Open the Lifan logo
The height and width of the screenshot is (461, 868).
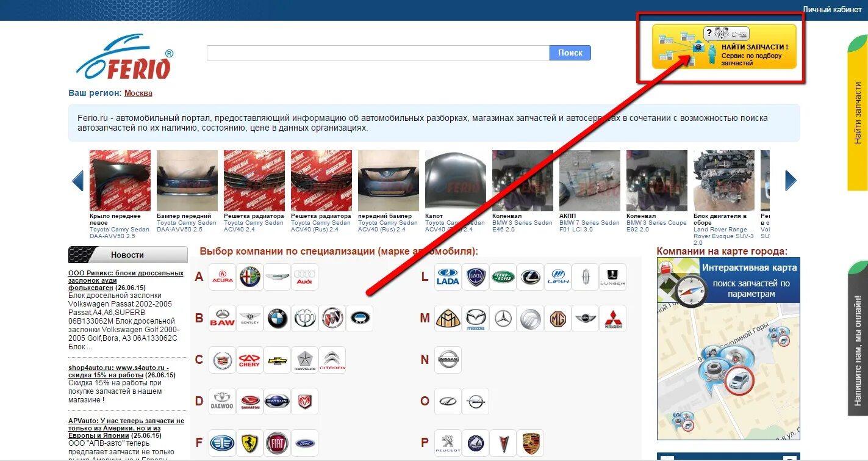tap(558, 277)
